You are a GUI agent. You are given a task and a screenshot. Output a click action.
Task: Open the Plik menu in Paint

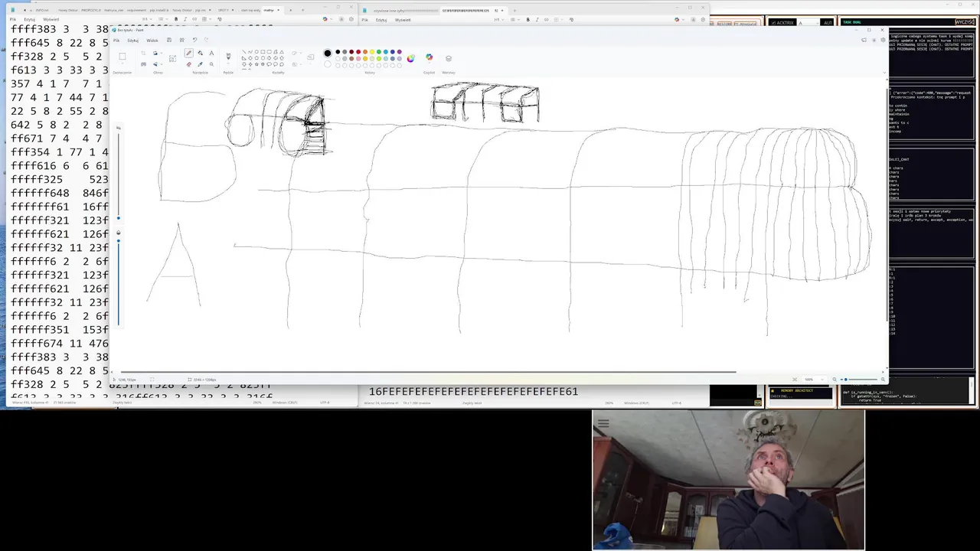tap(116, 40)
